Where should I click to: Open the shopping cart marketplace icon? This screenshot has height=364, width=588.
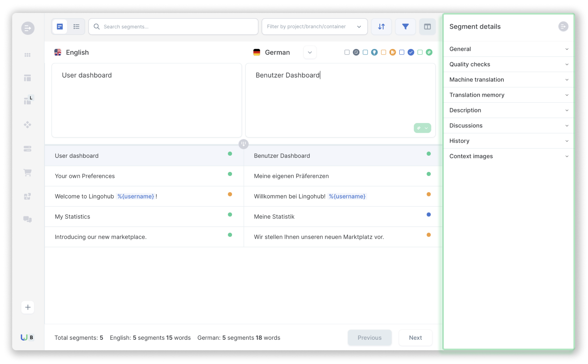pos(28,173)
